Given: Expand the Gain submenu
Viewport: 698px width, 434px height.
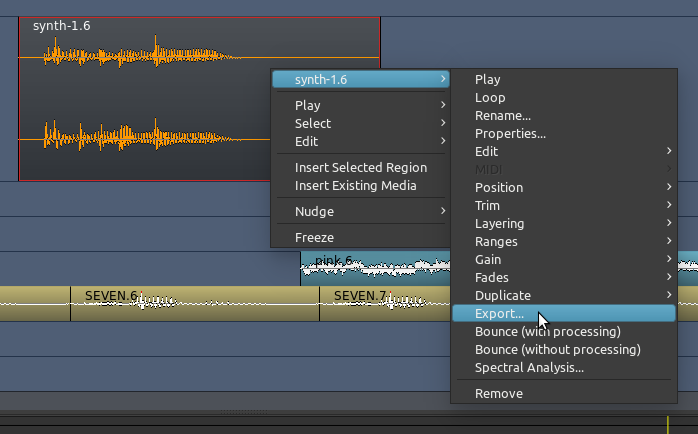Looking at the screenshot, I should click(x=564, y=260).
